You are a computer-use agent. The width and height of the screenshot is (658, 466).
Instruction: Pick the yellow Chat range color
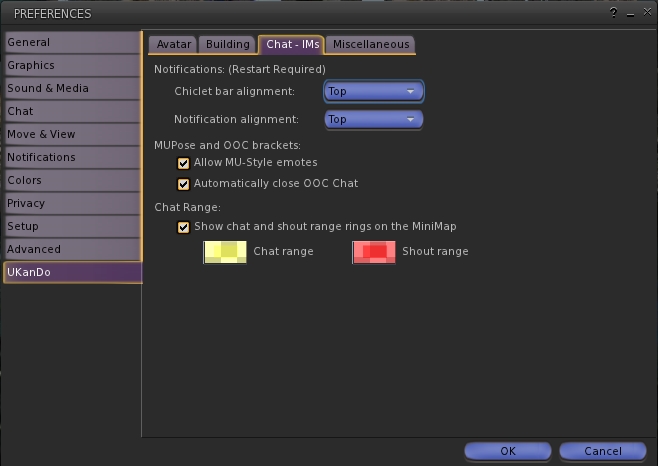225,252
